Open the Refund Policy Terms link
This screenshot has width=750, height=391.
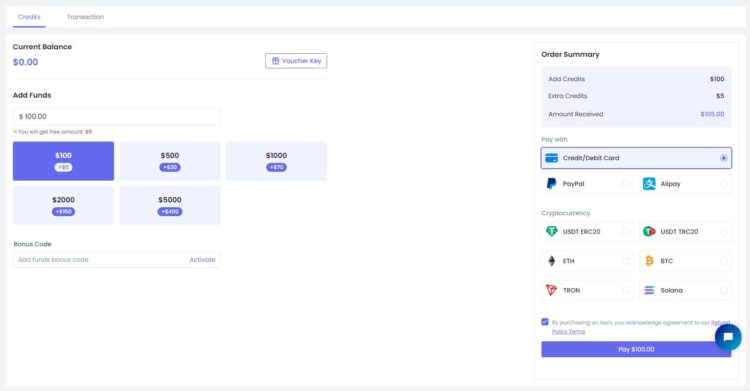click(568, 331)
